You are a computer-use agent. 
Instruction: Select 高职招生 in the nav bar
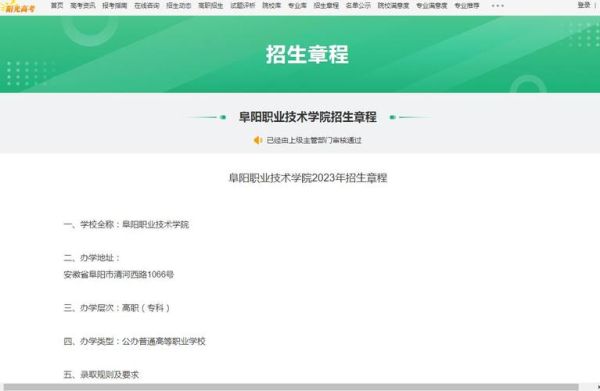(210, 6)
